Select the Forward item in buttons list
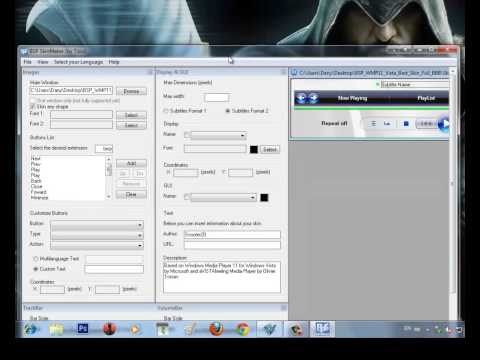This screenshot has width=480, height=360. [x=39, y=192]
